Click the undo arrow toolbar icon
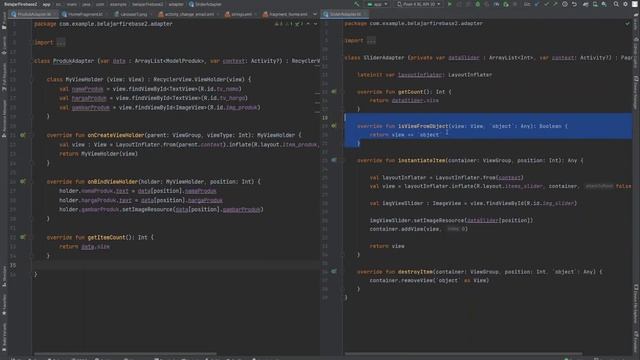This screenshot has height=360, width=640. point(574,4)
